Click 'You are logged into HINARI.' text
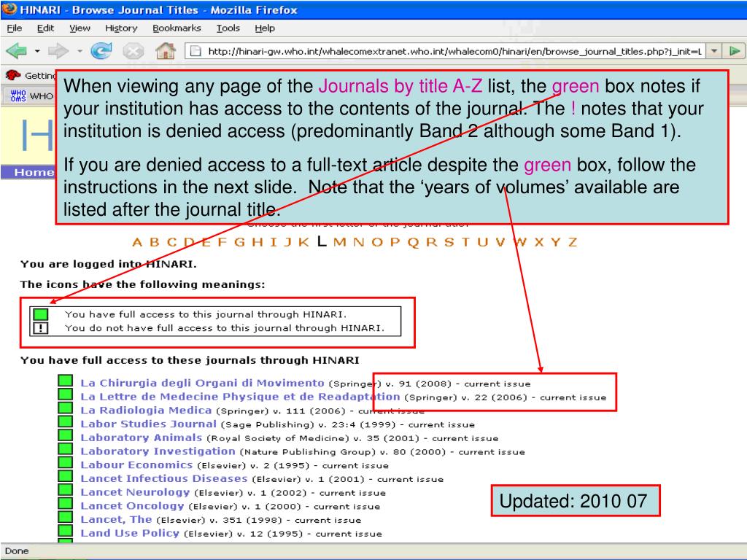747x560 pixels. 109,264
